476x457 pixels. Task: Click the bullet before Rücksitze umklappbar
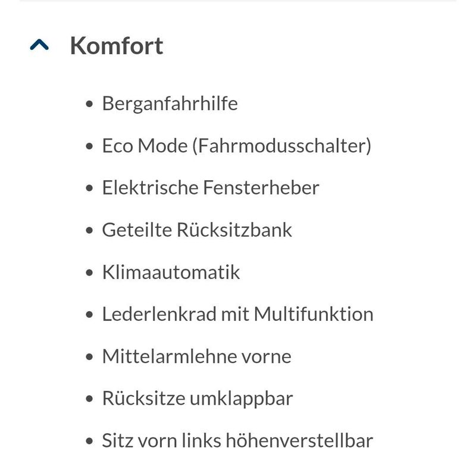click(x=89, y=399)
